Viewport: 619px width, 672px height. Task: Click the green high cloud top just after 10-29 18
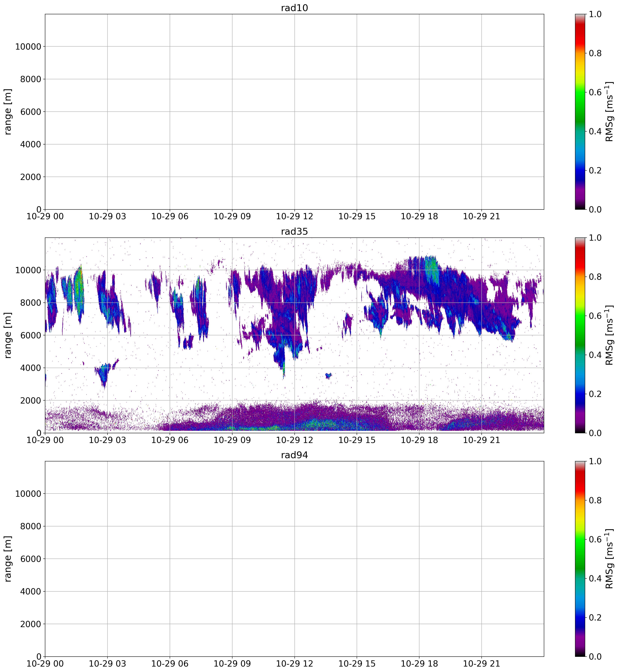pos(432,268)
